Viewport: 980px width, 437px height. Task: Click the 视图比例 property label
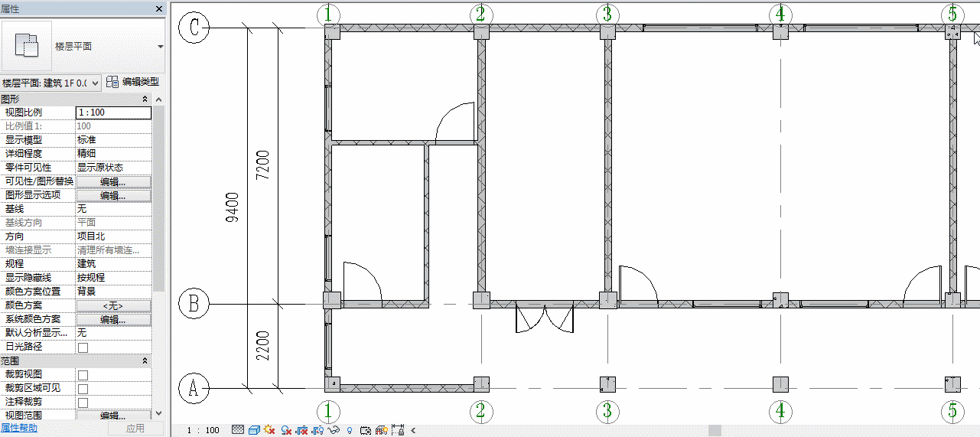pos(24,113)
